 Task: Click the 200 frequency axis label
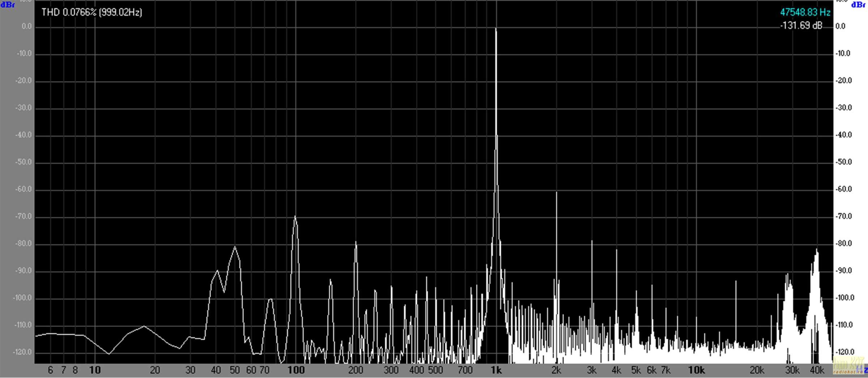pyautogui.click(x=356, y=370)
